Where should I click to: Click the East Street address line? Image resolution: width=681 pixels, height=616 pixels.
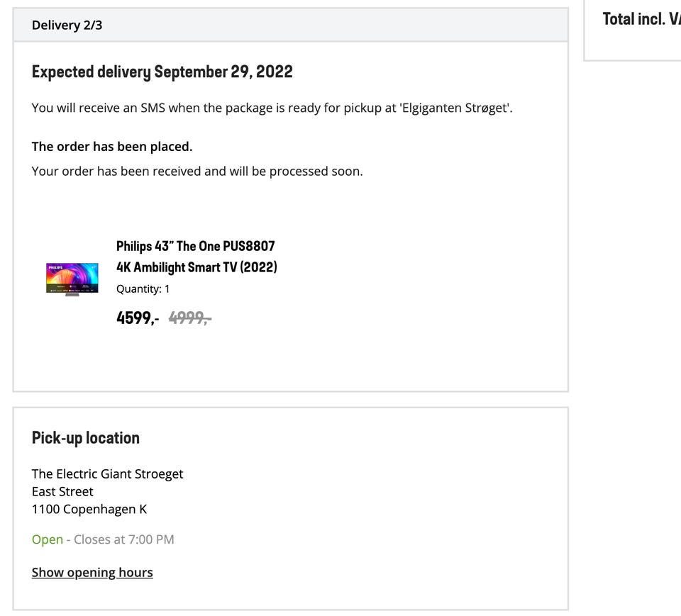click(62, 491)
